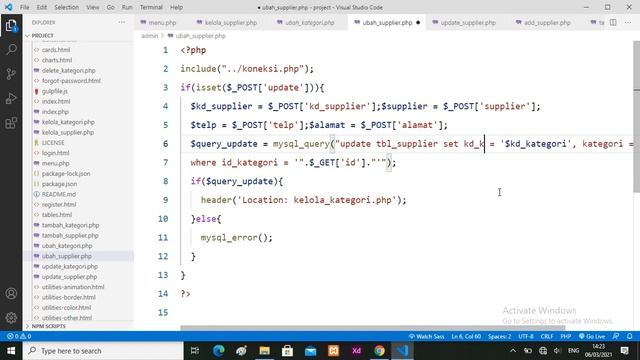The image size is (640, 360).
Task: Click the feedback icon in status bar
Action: coord(616,336)
